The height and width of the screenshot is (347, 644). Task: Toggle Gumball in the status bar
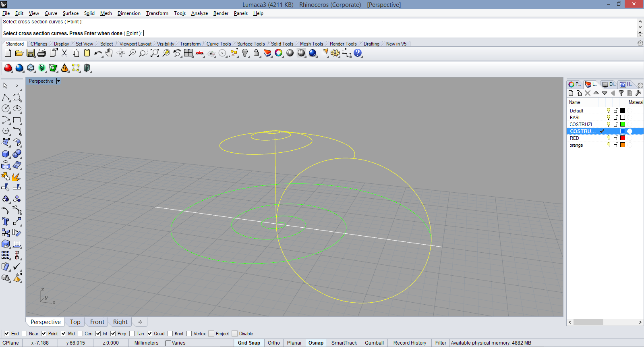[374, 343]
